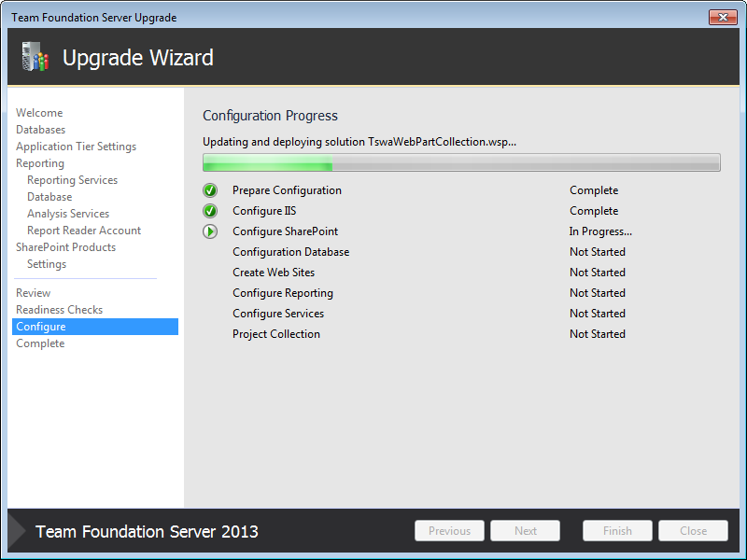Close the Team Foundation Server Upgrade window

tap(723, 17)
